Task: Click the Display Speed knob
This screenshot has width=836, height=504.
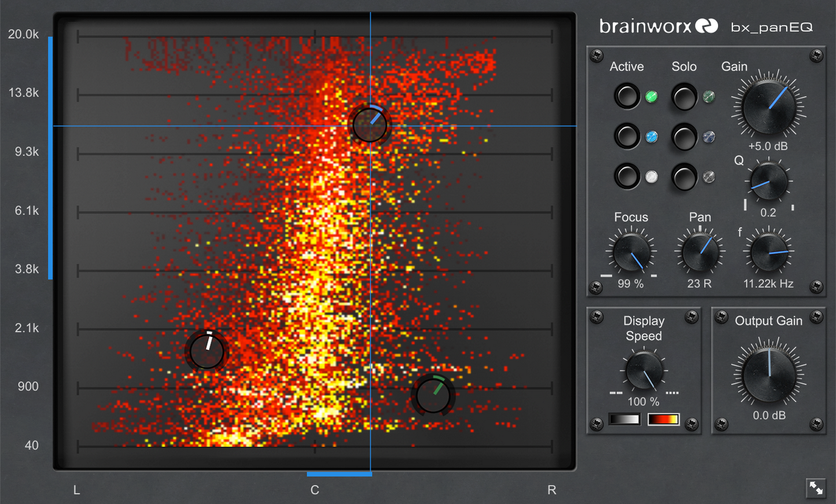Action: tap(644, 371)
